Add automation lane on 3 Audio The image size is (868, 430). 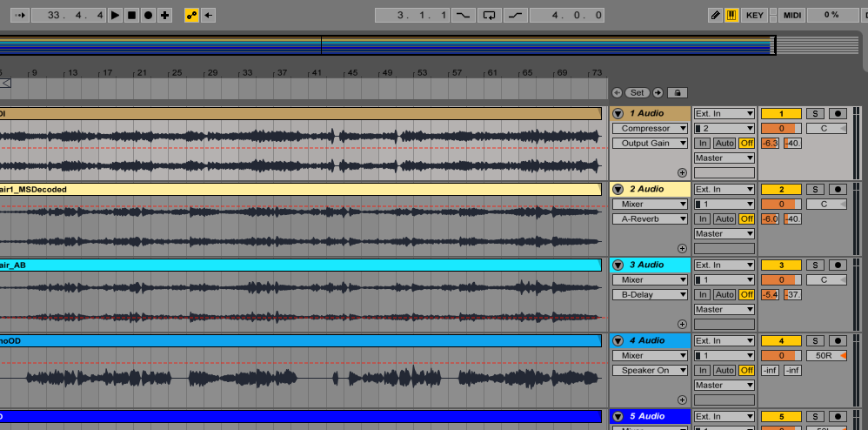[682, 324]
